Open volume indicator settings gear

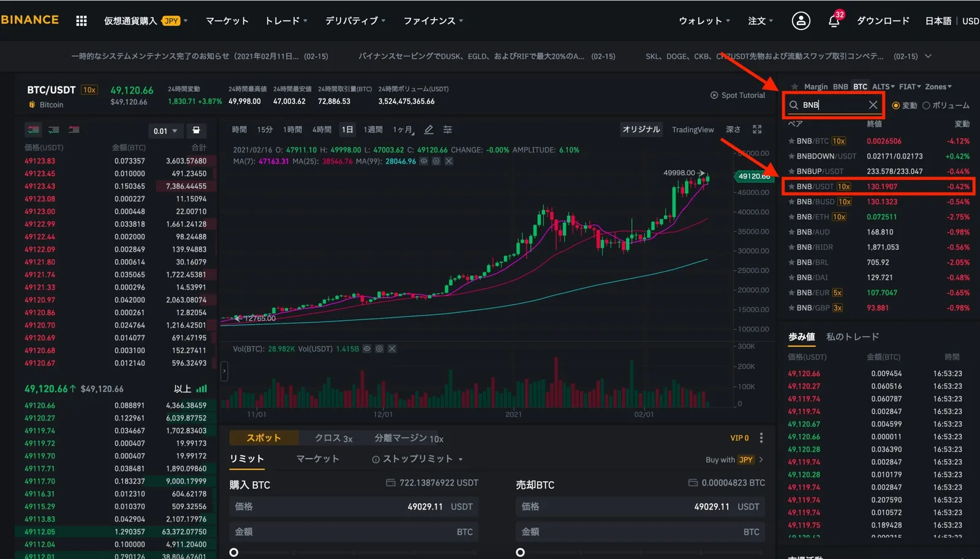379,349
